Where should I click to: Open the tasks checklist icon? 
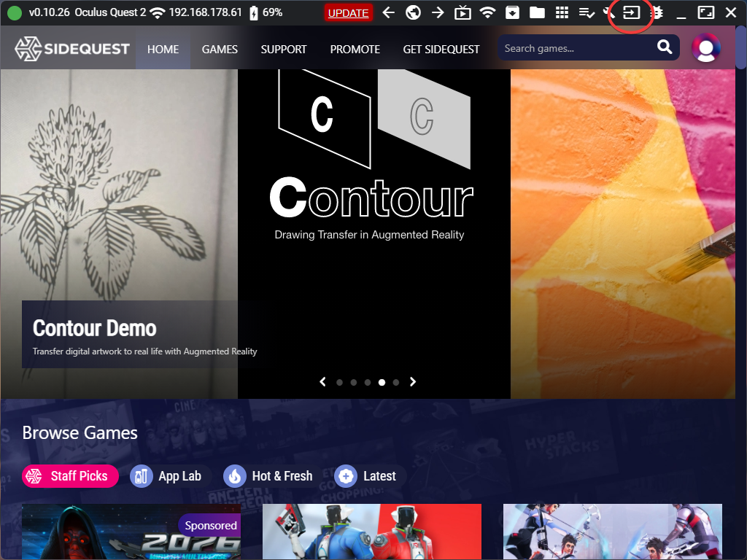tap(587, 13)
